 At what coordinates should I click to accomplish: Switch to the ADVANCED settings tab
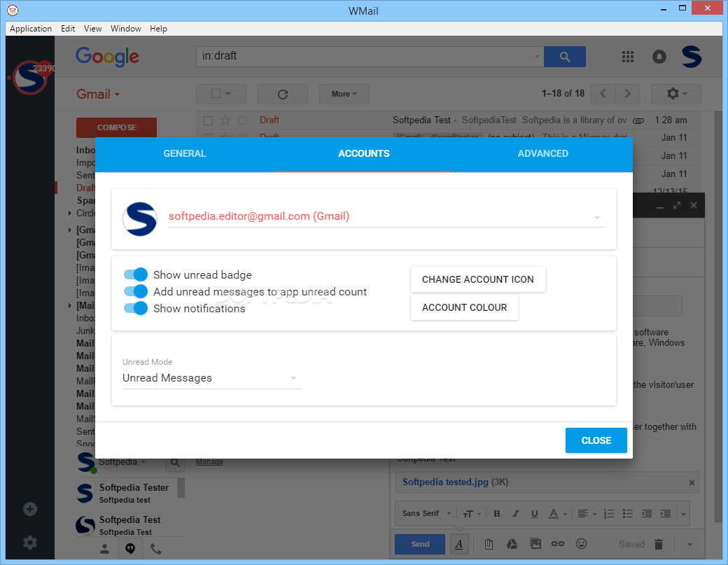pyautogui.click(x=542, y=154)
